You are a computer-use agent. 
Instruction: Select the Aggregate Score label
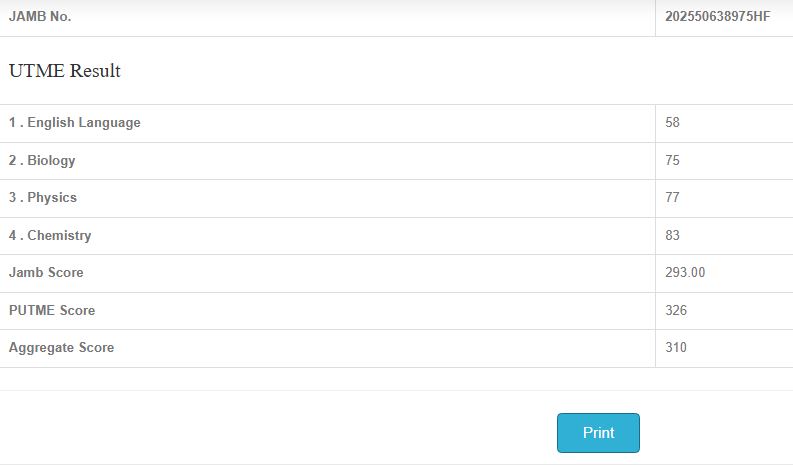[x=61, y=348]
